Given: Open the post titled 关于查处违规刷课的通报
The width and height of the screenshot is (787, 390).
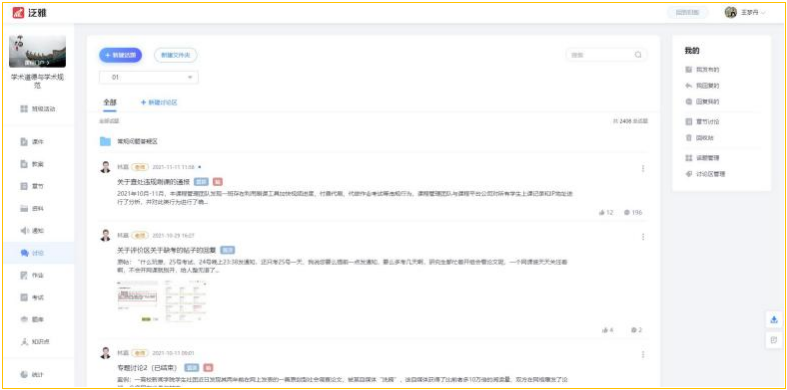Looking at the screenshot, I should pyautogui.click(x=153, y=182).
